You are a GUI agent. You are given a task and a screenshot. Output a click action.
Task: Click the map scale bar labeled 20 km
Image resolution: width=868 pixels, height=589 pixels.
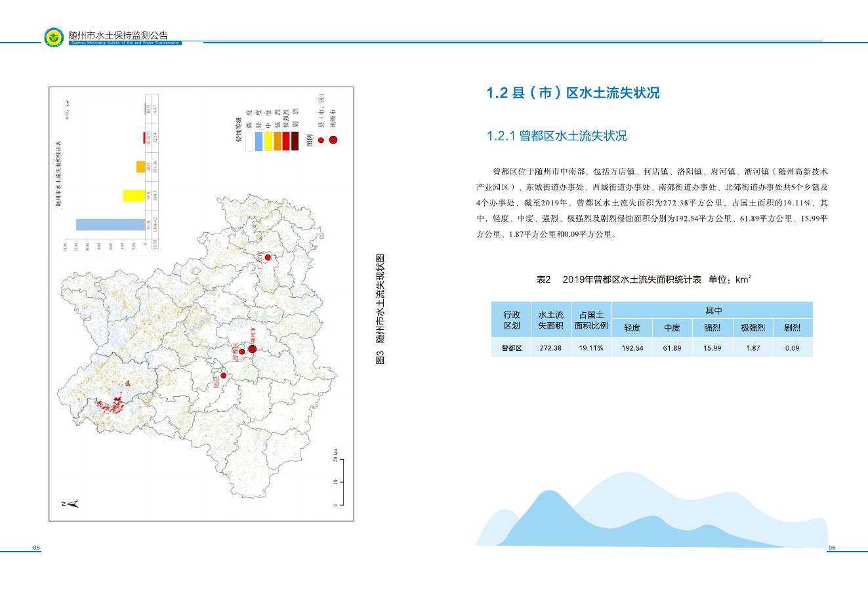coord(339,482)
